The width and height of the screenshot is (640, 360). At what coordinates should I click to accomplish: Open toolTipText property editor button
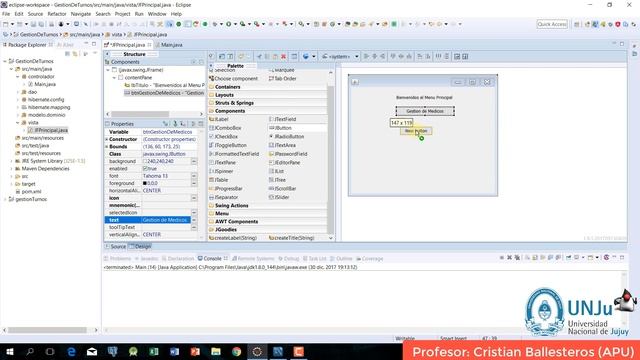(194, 227)
